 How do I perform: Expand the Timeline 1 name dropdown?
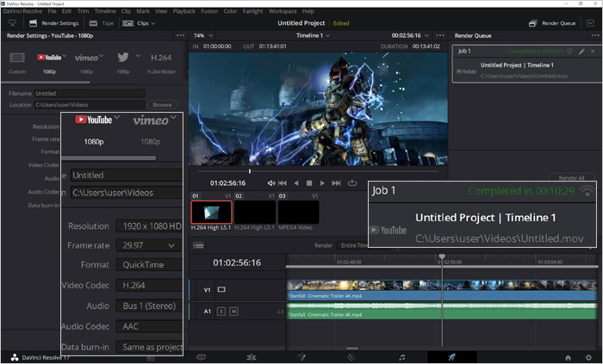[x=329, y=35]
